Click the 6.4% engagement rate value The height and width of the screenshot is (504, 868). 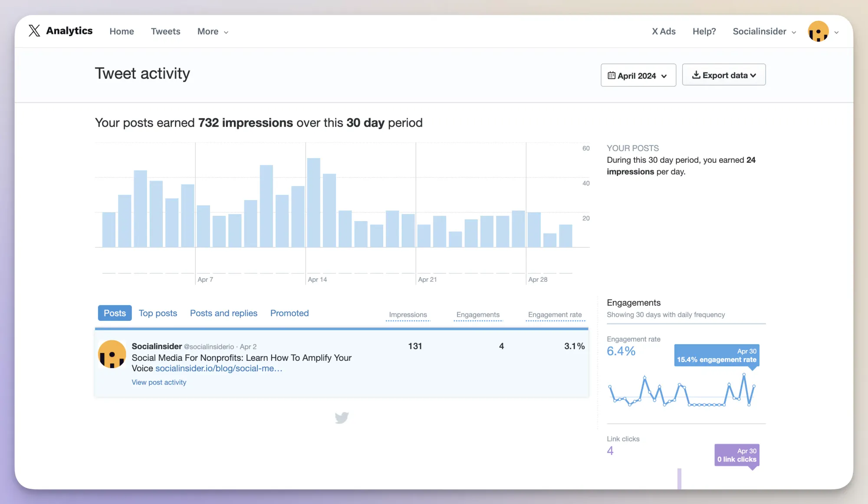tap(621, 351)
